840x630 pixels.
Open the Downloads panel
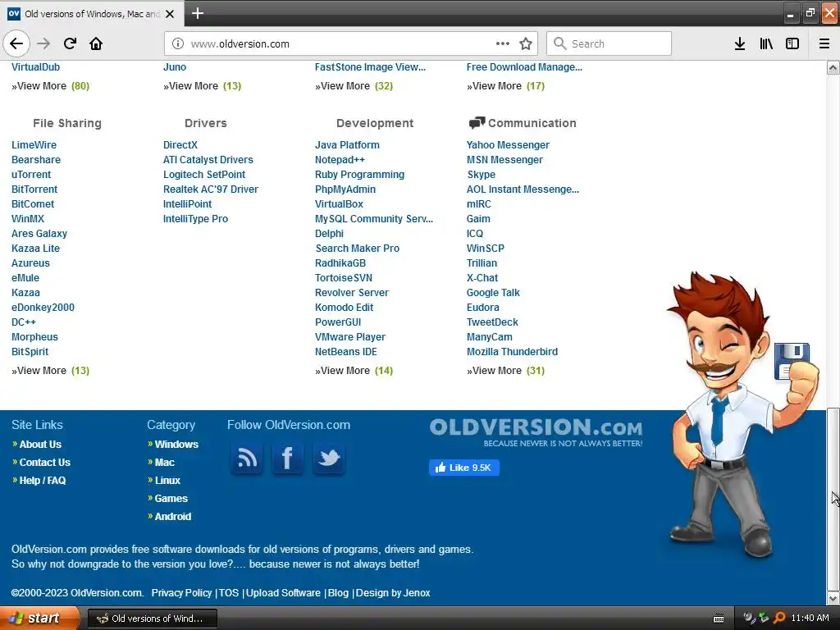click(x=740, y=43)
